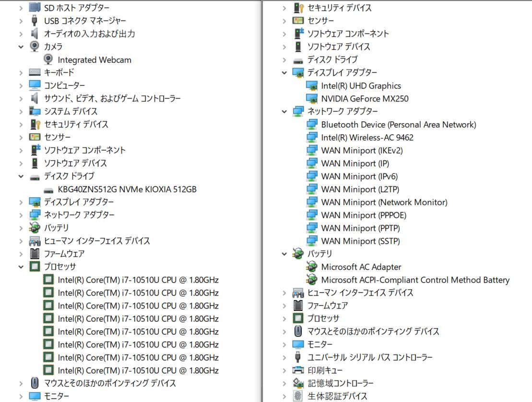Click the Intel(R) UHD Graphics adapter icon

(x=312, y=86)
